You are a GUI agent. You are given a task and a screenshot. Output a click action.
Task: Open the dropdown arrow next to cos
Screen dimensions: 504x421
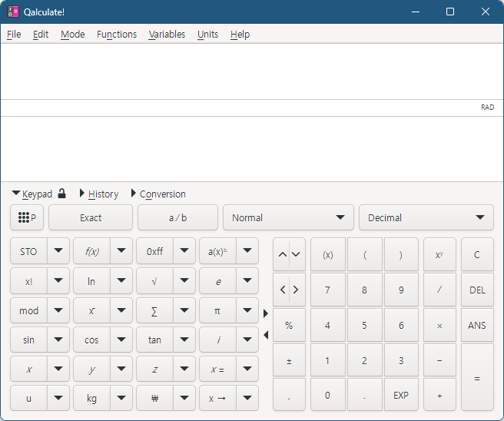[x=121, y=340]
